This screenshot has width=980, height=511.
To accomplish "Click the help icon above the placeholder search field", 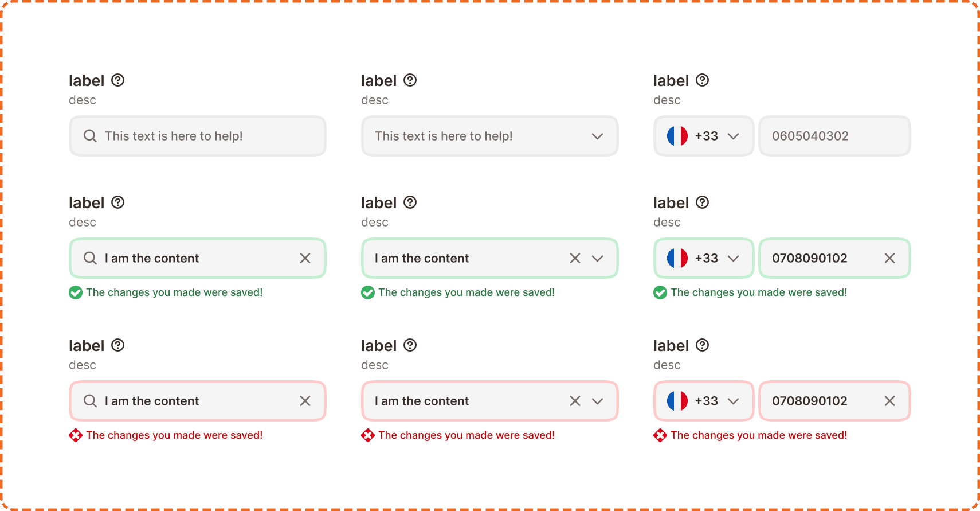I will coord(117,80).
